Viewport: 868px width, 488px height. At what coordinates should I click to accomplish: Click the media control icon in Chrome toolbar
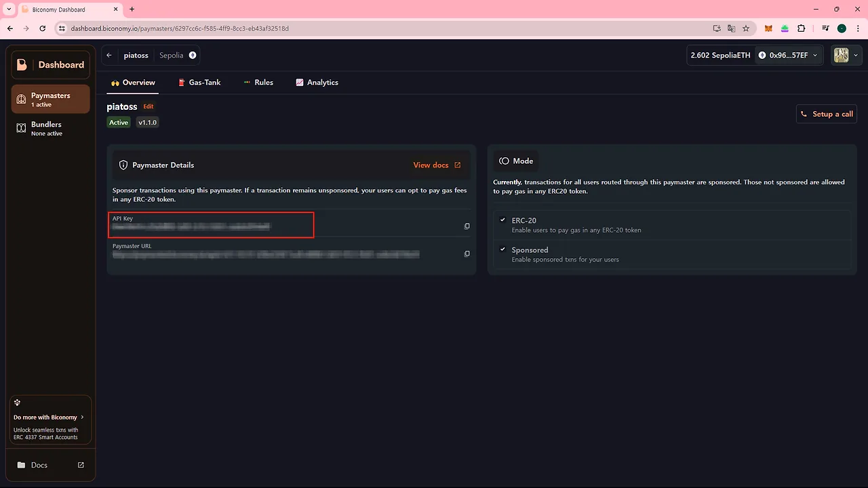coord(825,28)
